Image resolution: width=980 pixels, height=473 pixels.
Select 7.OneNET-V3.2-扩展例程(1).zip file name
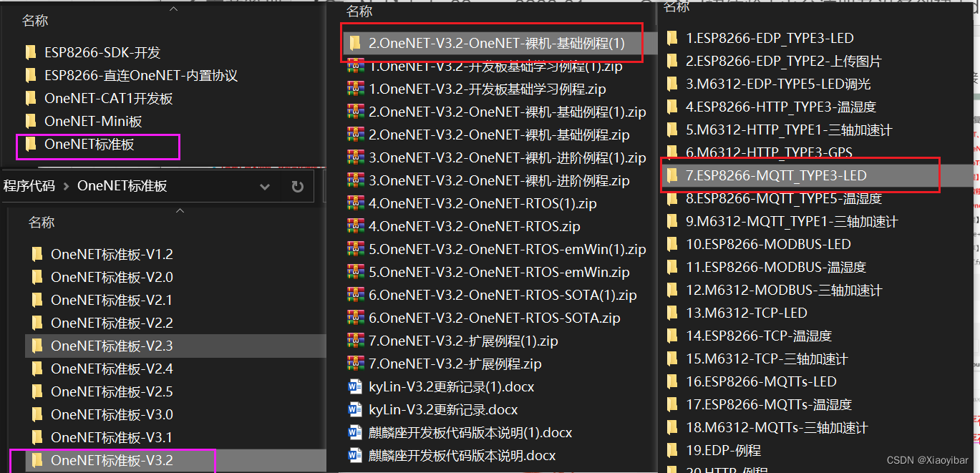coord(463,341)
